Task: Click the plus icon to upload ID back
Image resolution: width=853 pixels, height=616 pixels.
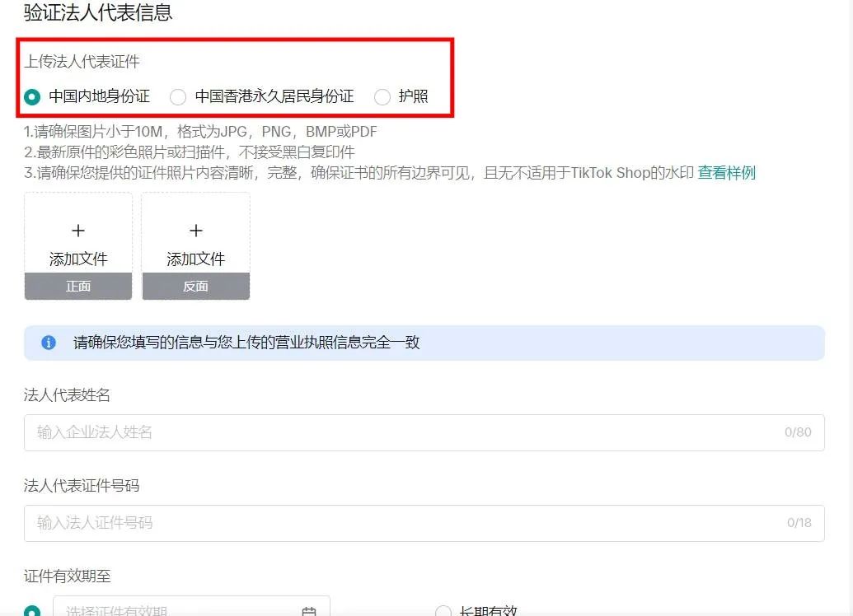Action: pyautogui.click(x=196, y=231)
